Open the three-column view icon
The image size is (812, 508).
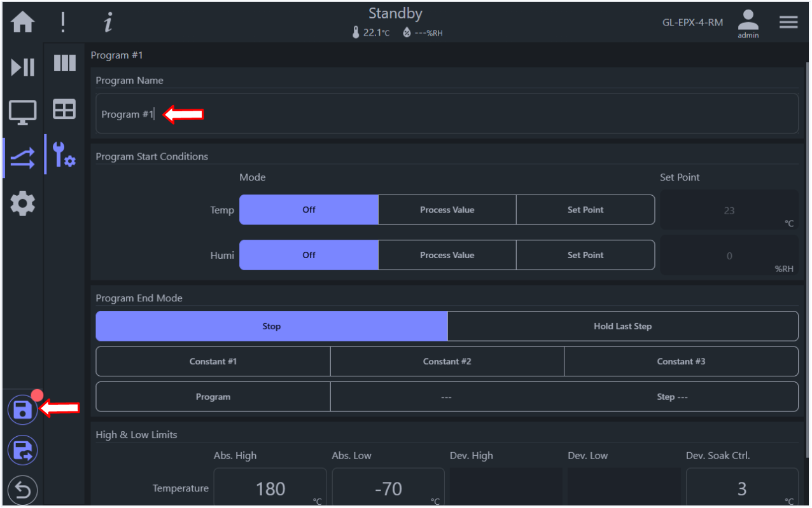pos(64,63)
